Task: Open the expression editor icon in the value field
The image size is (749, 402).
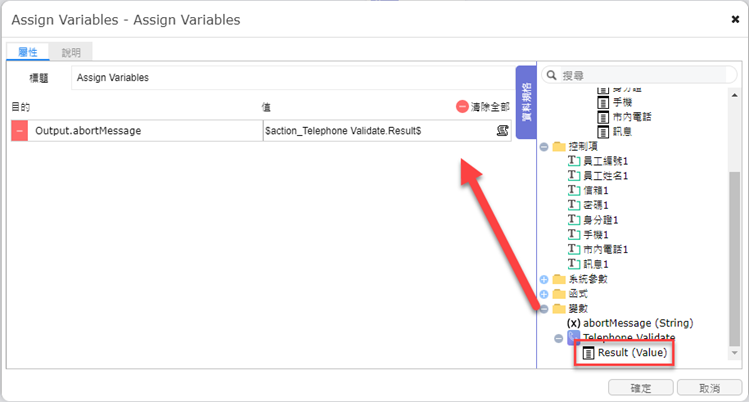Action: point(502,130)
